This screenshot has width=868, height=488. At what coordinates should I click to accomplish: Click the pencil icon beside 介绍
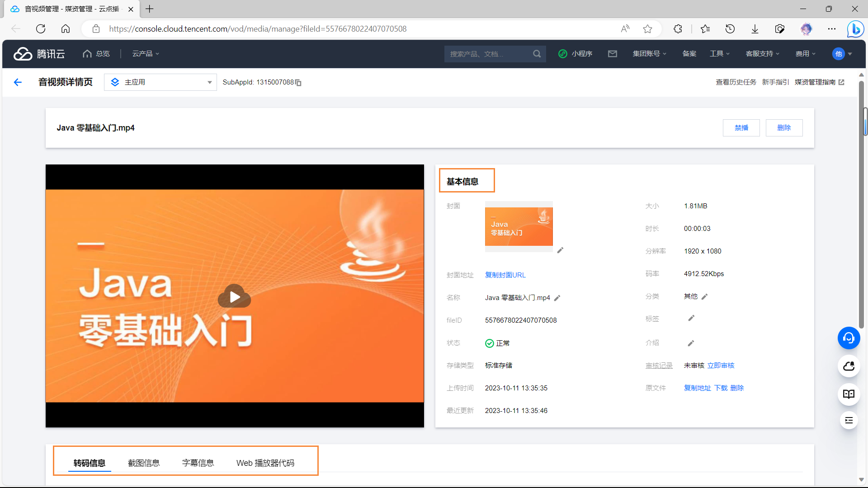(x=691, y=343)
